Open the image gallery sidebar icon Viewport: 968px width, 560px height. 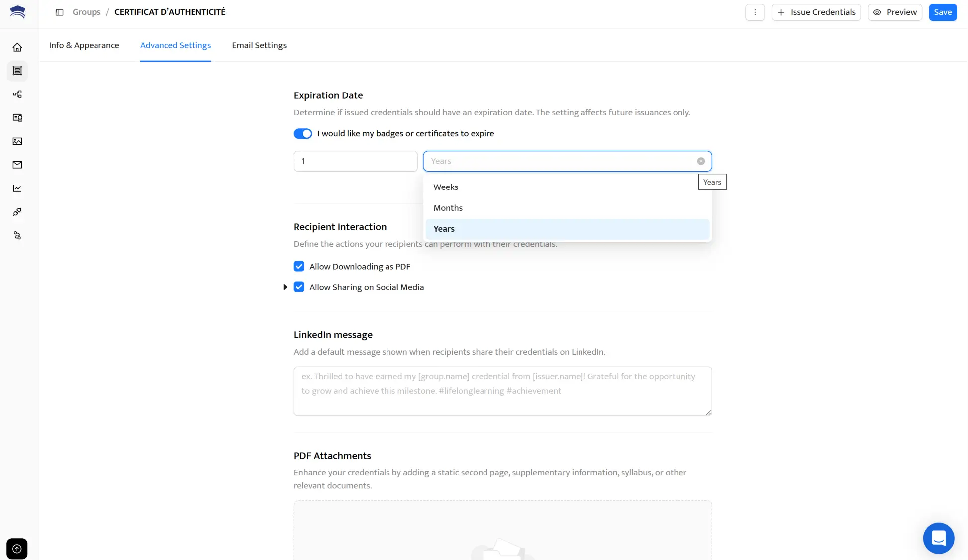[17, 141]
